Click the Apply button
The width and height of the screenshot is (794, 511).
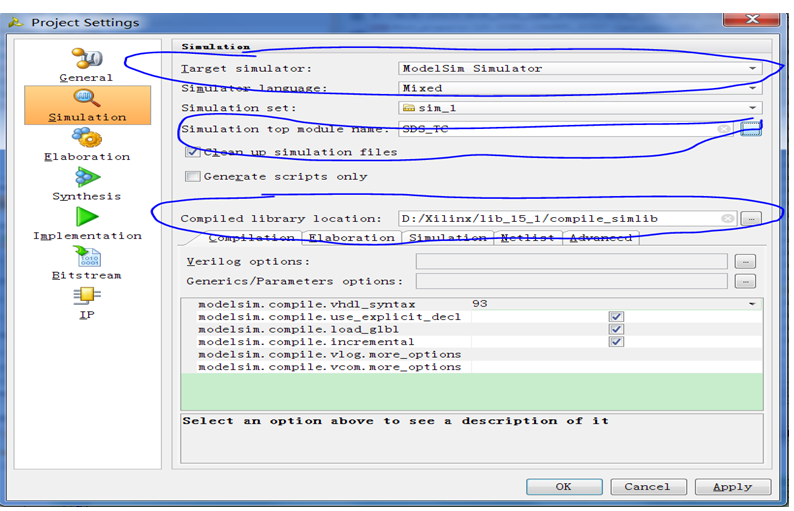(x=733, y=487)
